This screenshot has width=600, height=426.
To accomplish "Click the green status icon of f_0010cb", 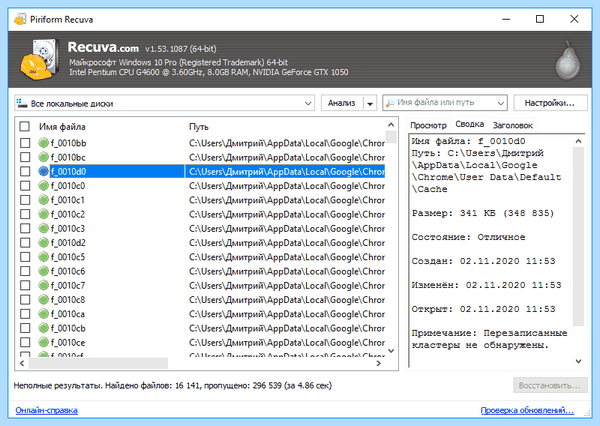I will pyautogui.click(x=44, y=328).
